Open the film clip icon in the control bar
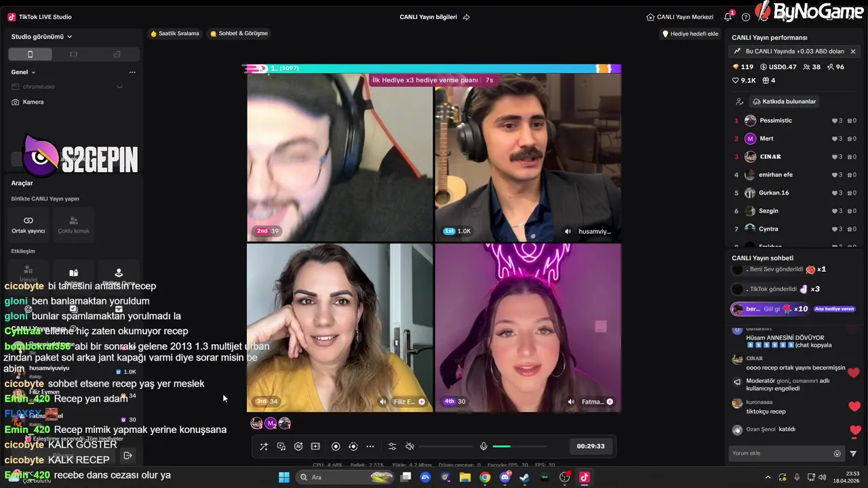 [315, 447]
